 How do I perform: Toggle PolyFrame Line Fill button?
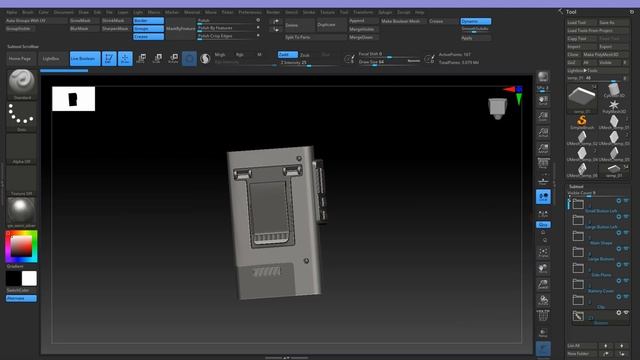543,316
